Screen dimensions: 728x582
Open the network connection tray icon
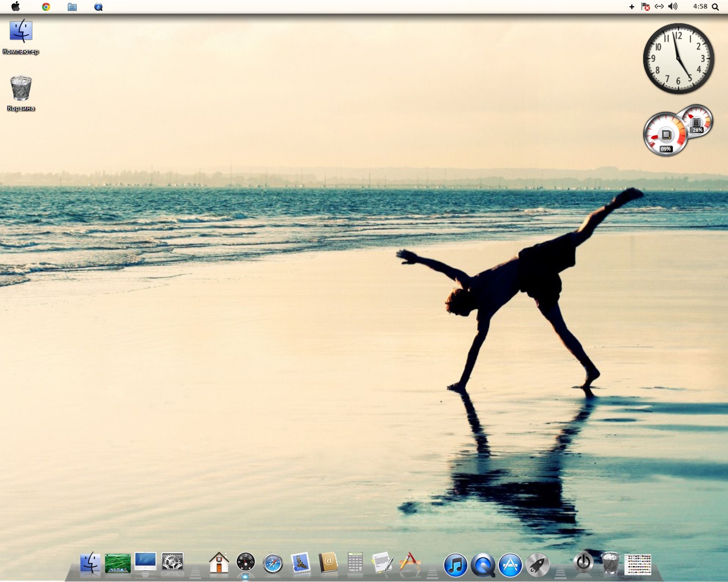click(659, 7)
